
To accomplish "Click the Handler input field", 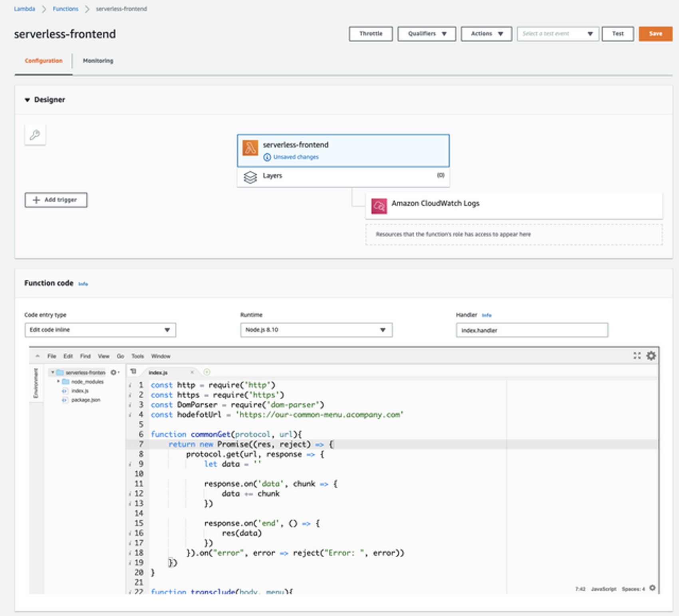I will click(532, 330).
